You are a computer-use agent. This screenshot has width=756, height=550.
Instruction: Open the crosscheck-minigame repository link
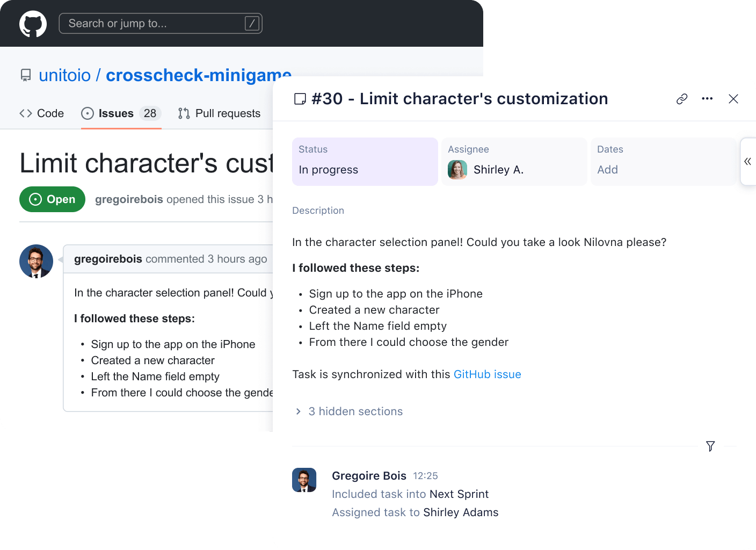pos(198,75)
